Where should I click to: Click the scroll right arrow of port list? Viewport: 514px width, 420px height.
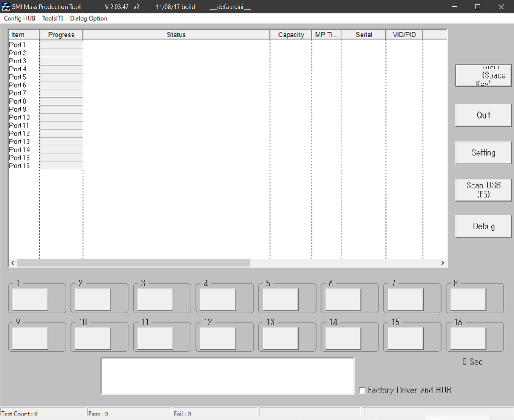coord(443,263)
